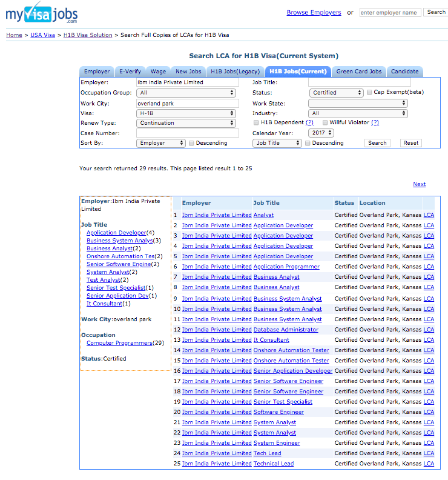This screenshot has height=480, width=448.
Task: Click the Case Number field
Action: click(188, 133)
